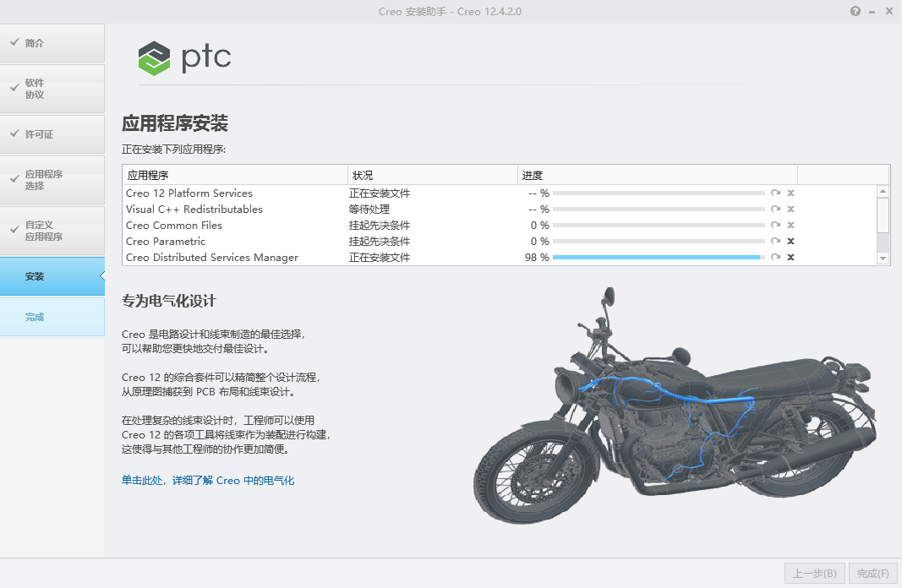This screenshot has width=902, height=588.
Task: Cancel the Creo Parametric installation
Action: click(x=790, y=242)
